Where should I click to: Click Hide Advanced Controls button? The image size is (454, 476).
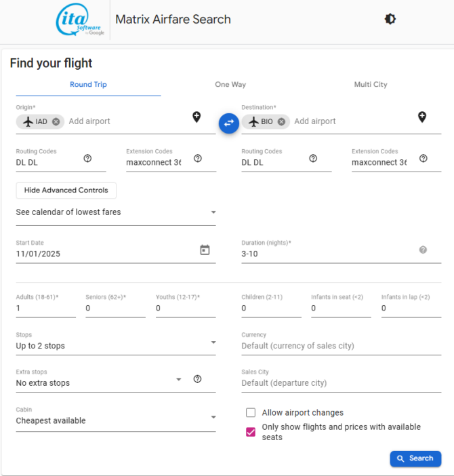coord(66,191)
